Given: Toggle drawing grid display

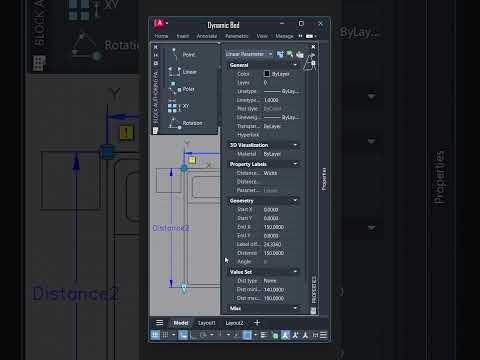Looking at the screenshot, I should (165, 335).
